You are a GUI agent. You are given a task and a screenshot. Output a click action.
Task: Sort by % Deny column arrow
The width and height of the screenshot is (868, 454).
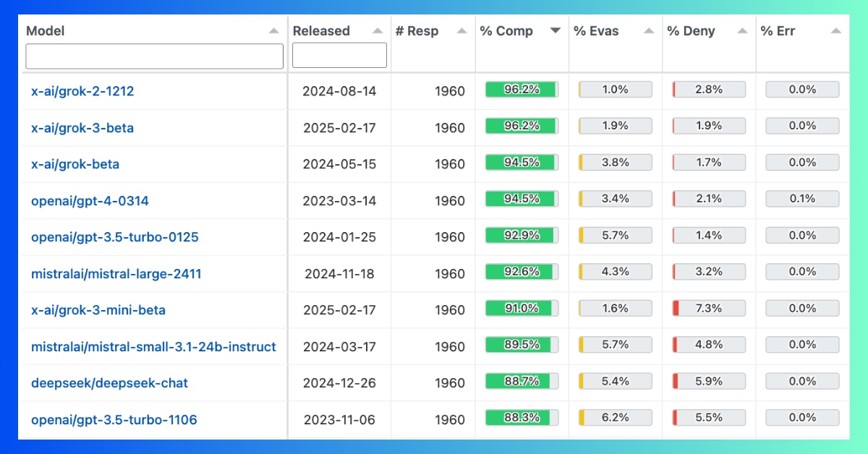pos(742,31)
